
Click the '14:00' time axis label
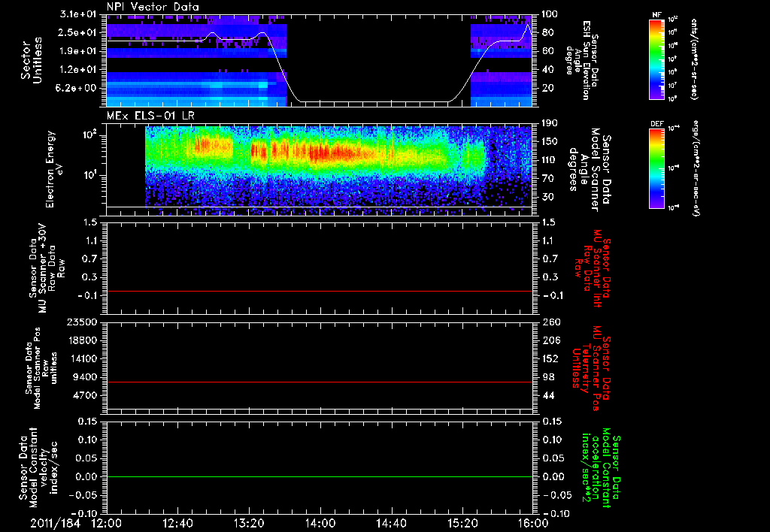(x=320, y=523)
